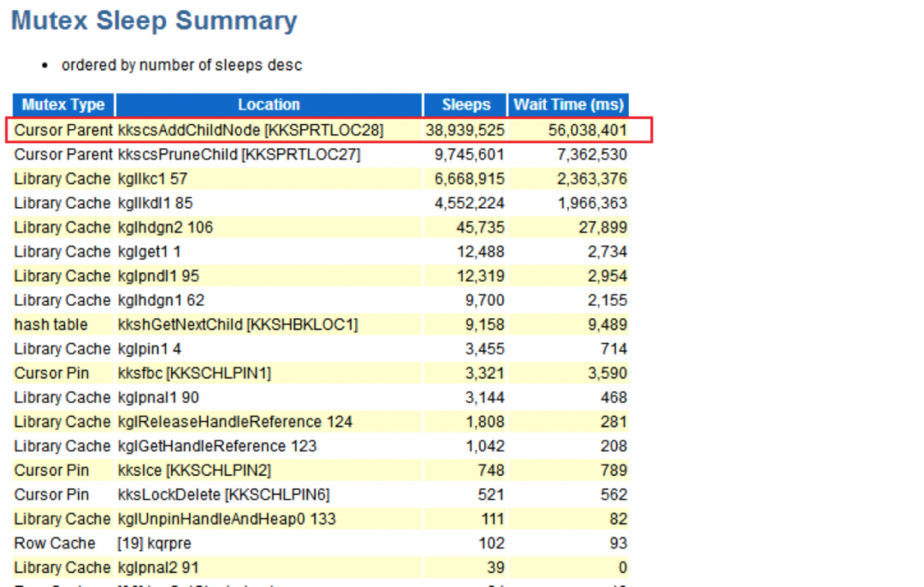The image size is (924, 587).
Task: Click the kglReleaseHandleReference 124 location cell
Action: (x=234, y=422)
